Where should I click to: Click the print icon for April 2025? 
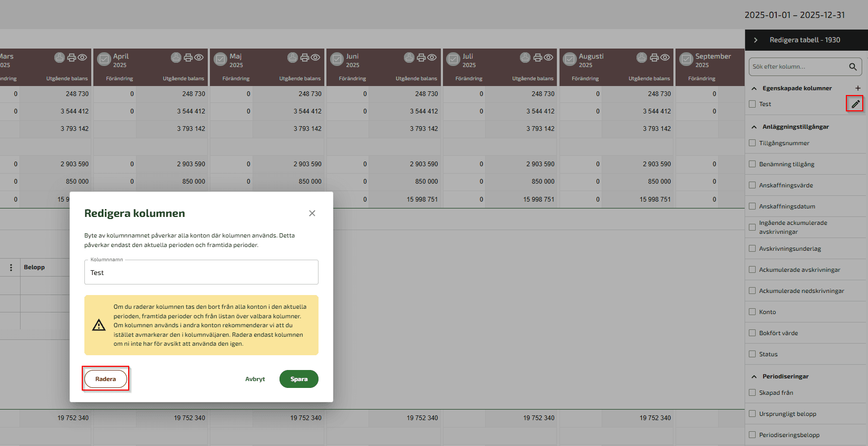pos(188,58)
